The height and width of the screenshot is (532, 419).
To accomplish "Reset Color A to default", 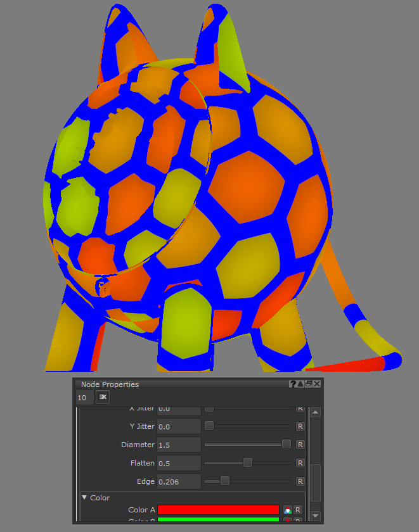I will (x=298, y=510).
